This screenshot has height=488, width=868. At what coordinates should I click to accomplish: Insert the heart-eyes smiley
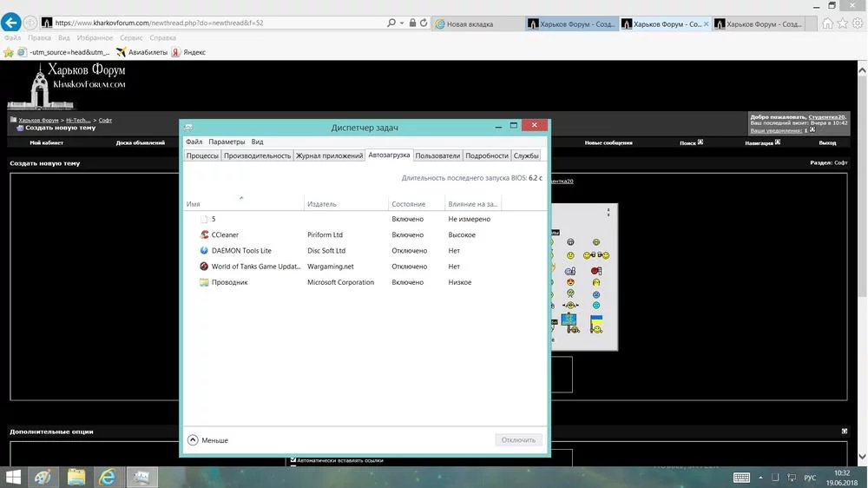tap(570, 282)
